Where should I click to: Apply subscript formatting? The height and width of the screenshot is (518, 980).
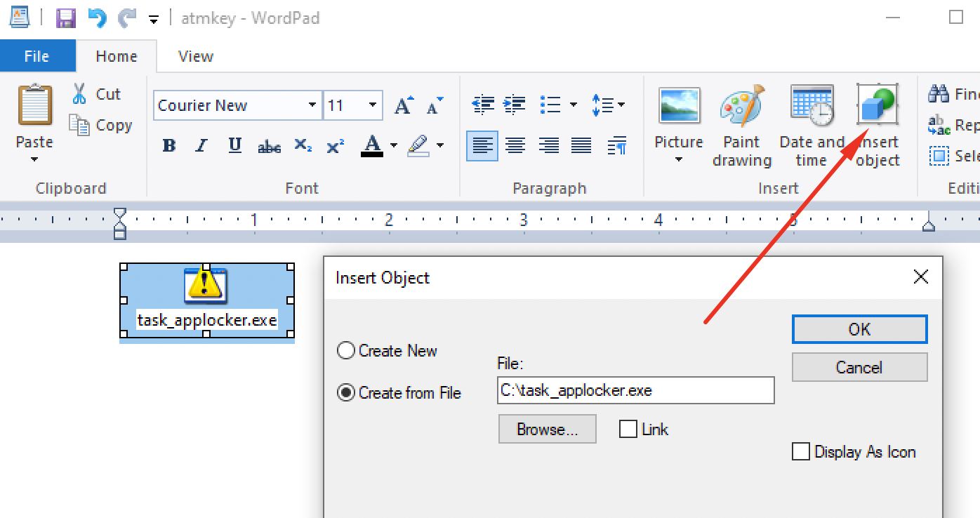(303, 145)
